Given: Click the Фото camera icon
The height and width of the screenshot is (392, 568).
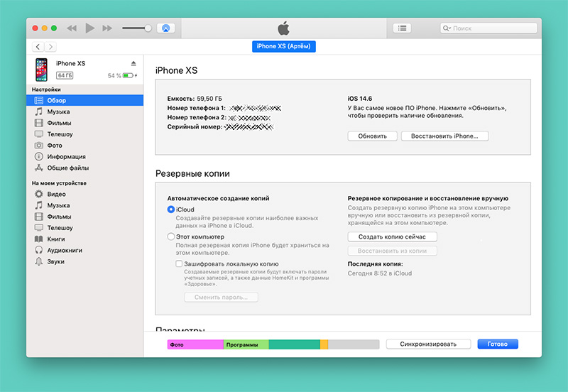Looking at the screenshot, I should pos(39,146).
